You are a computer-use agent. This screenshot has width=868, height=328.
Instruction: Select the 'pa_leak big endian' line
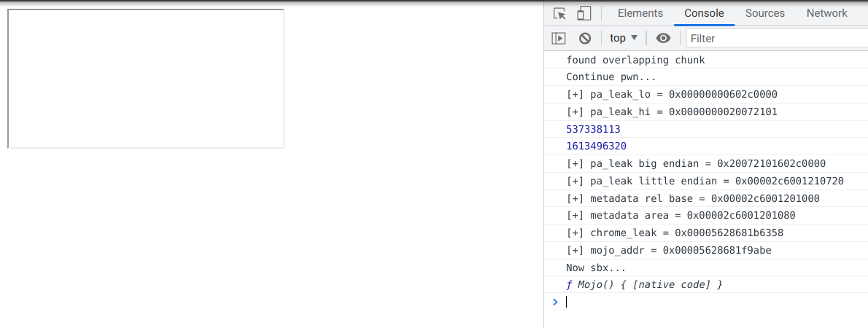[696, 164]
